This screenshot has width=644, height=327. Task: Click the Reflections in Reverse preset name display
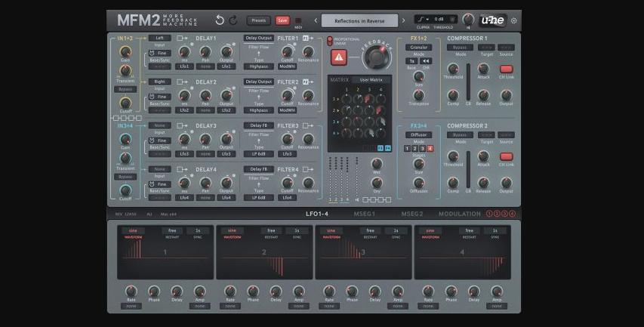point(359,20)
